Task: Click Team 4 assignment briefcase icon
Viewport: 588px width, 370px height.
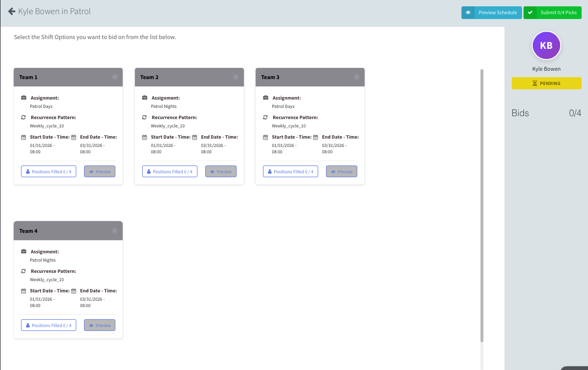Action: 23,251
